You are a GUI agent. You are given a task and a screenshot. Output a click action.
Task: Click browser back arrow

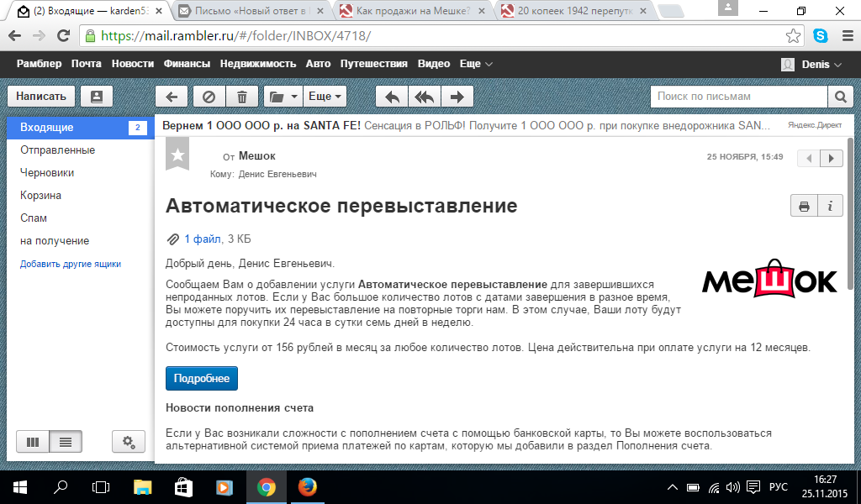coord(15,35)
